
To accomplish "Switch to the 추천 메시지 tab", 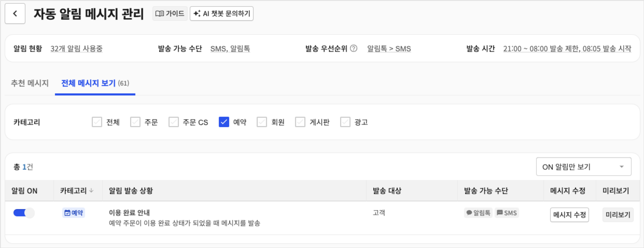I will coord(30,83).
